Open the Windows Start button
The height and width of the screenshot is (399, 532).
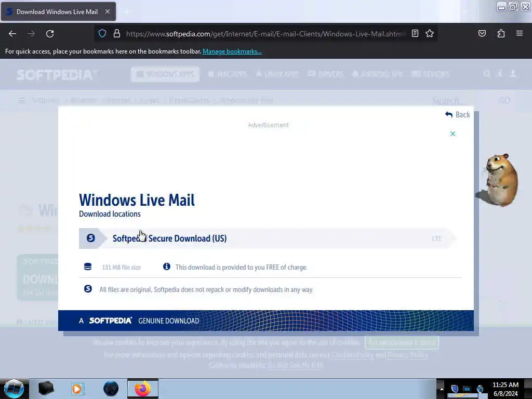(x=14, y=389)
